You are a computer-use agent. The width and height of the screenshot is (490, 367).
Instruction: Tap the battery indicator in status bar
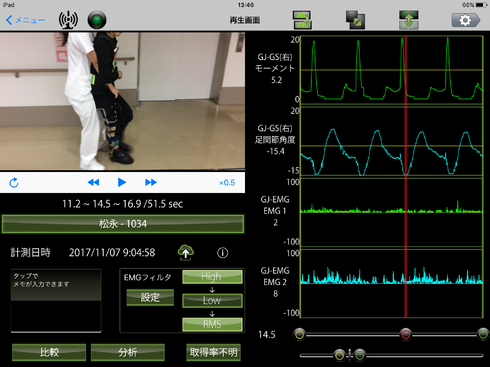pyautogui.click(x=481, y=5)
